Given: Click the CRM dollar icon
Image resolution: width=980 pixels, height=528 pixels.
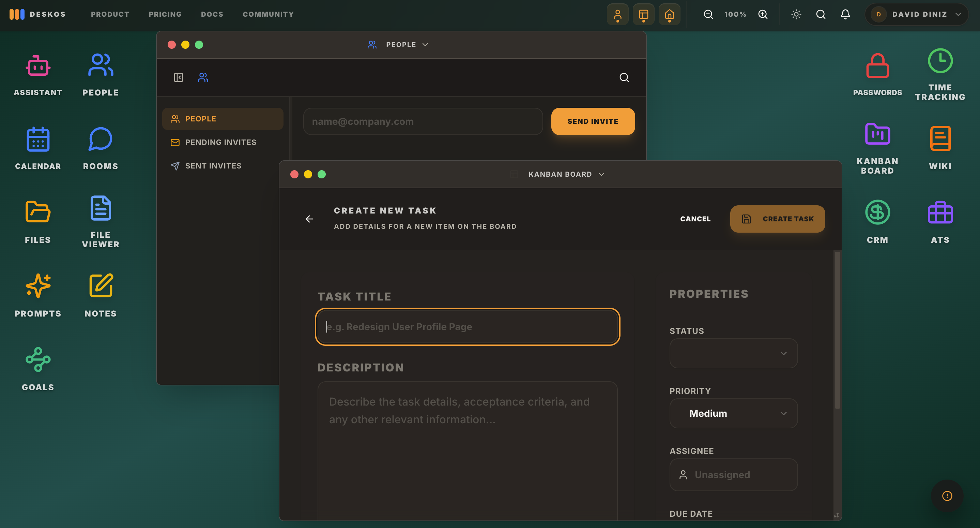Looking at the screenshot, I should point(877,212).
